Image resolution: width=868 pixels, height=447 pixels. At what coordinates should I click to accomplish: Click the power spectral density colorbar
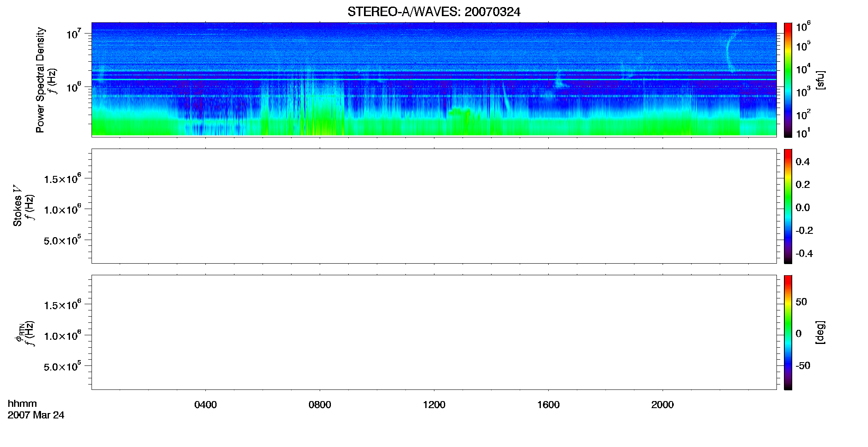pyautogui.click(x=788, y=80)
